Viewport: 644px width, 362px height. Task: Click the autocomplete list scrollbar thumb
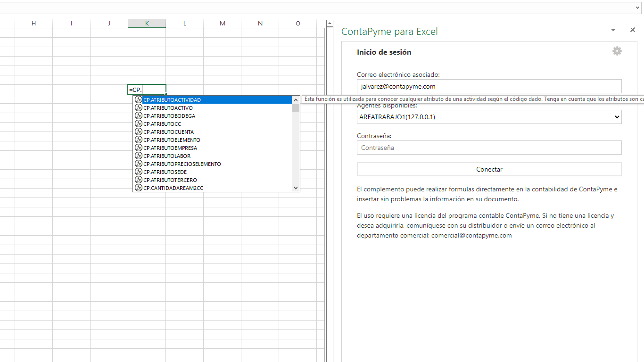pyautogui.click(x=296, y=107)
